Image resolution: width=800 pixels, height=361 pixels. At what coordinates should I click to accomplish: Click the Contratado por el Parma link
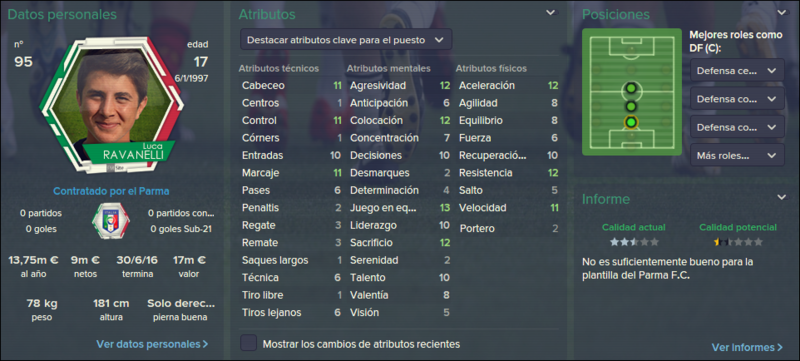[111, 191]
